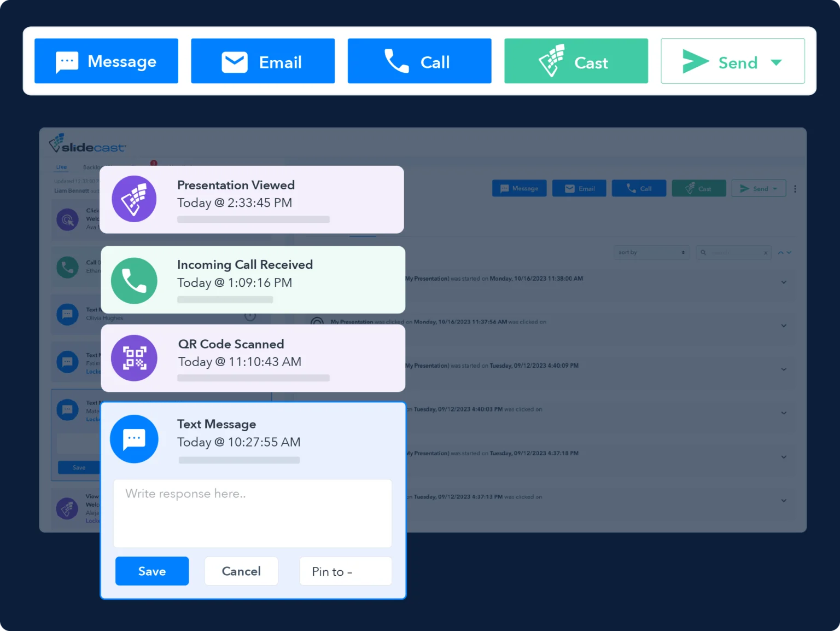Click the QR code icon on QR Code Scanned notification

point(134,358)
